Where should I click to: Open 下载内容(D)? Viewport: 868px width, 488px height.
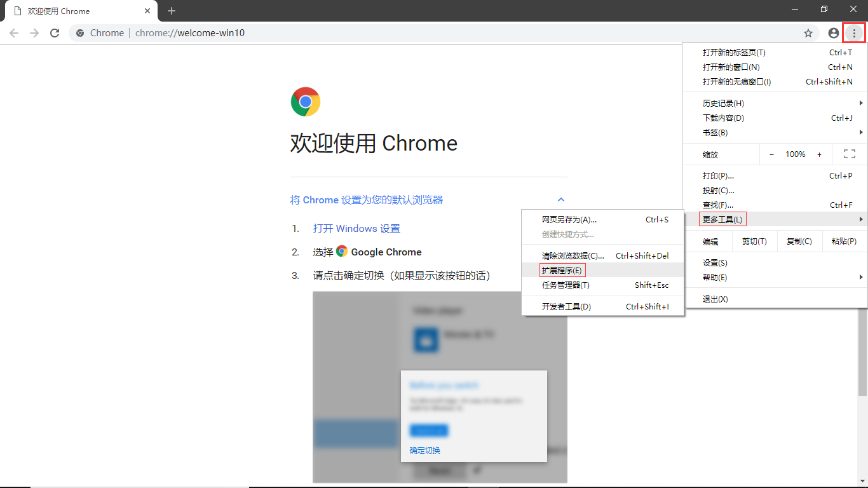(x=775, y=118)
